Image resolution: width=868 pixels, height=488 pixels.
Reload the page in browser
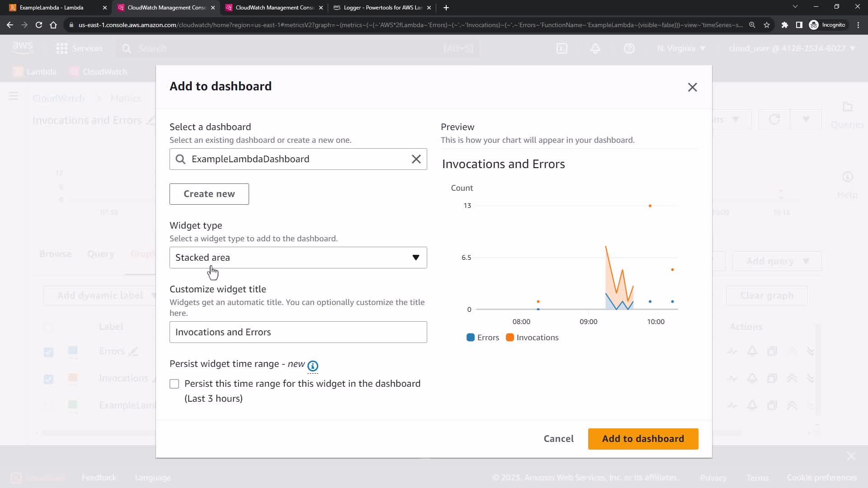click(39, 25)
